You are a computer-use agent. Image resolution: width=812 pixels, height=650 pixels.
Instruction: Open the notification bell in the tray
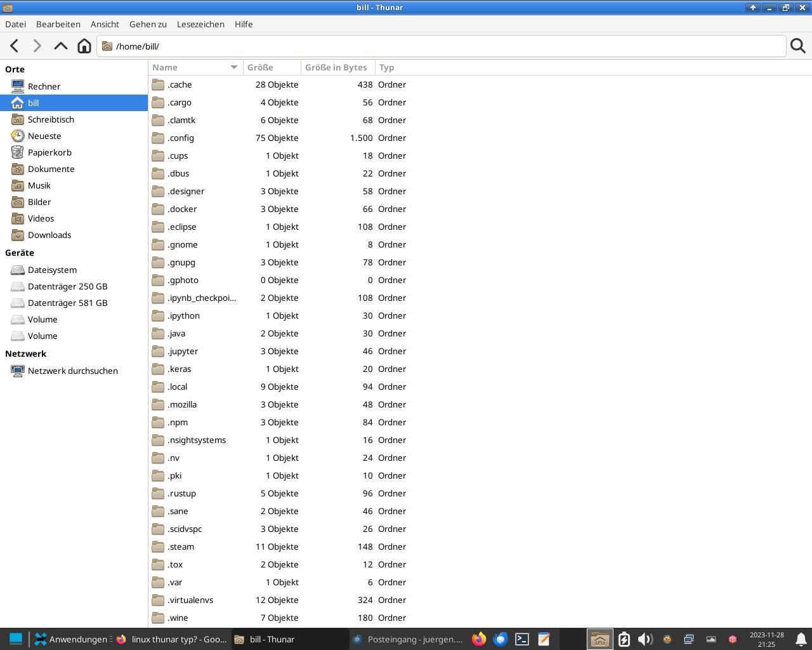[801, 639]
